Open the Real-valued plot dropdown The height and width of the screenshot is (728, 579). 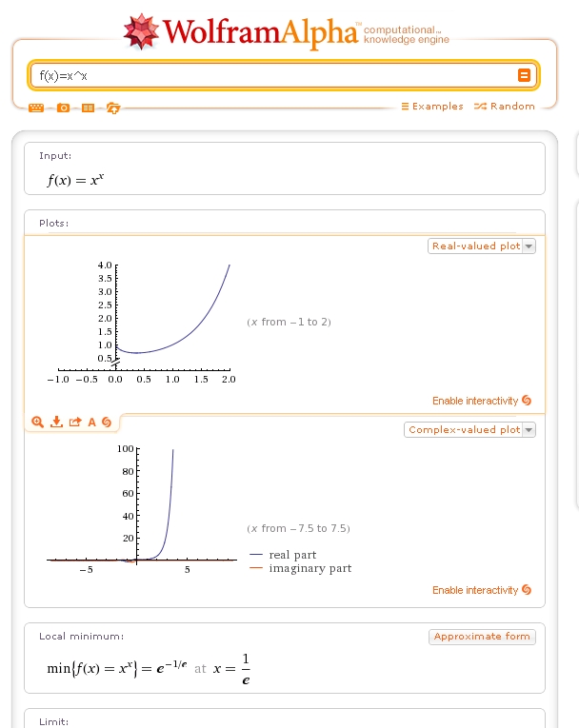(482, 246)
